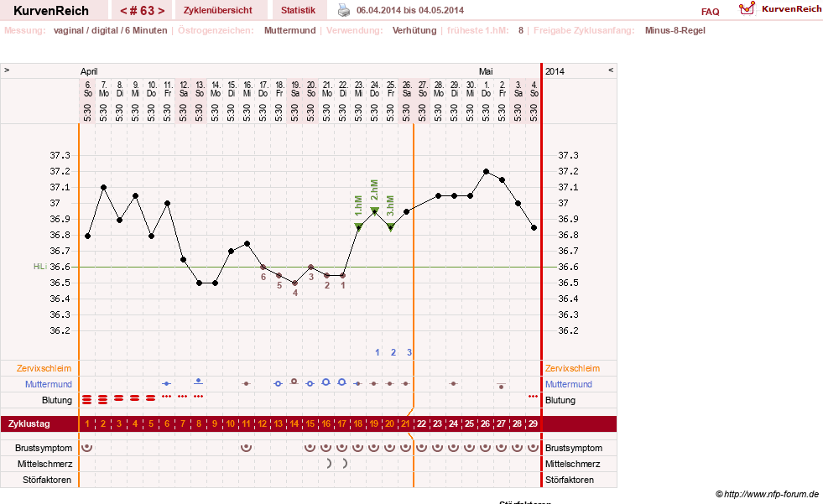Open the Zyklenübersicht tab

(x=218, y=10)
